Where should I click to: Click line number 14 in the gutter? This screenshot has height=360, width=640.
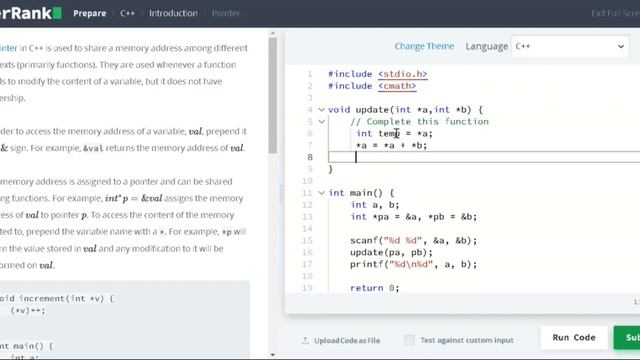[x=307, y=229]
